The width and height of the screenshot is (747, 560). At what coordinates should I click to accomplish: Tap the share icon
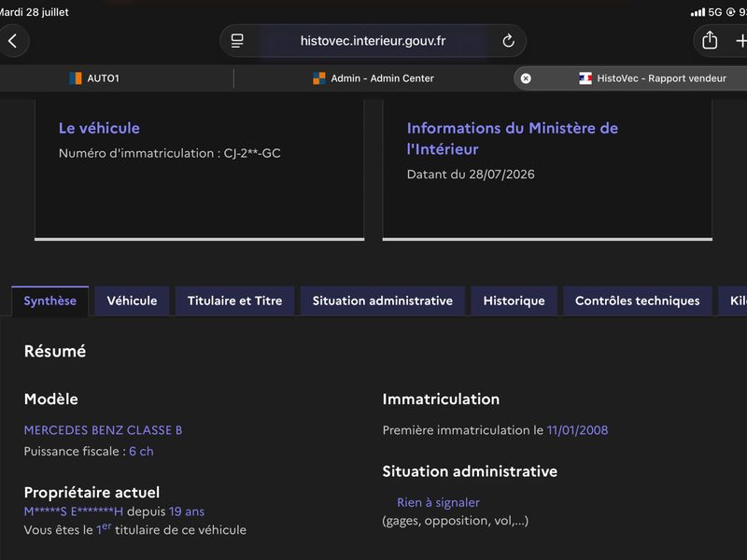710,40
